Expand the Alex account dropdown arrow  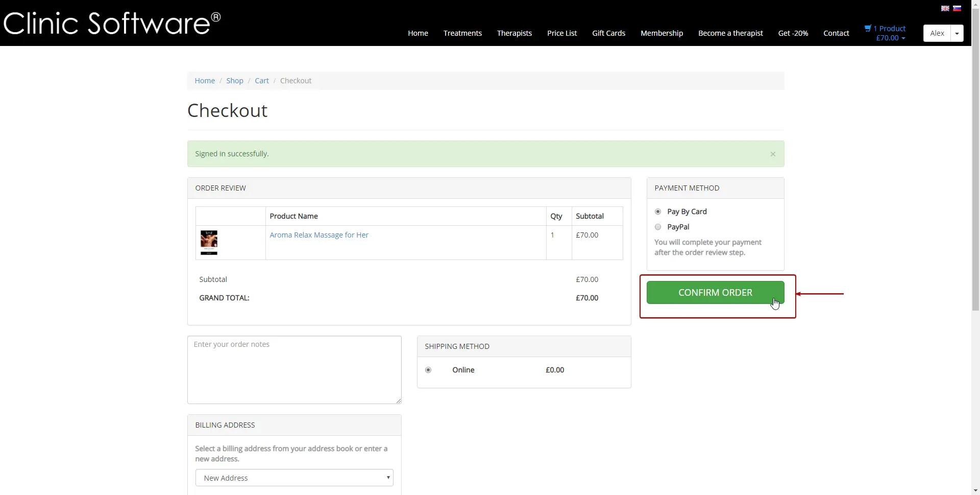click(x=957, y=33)
